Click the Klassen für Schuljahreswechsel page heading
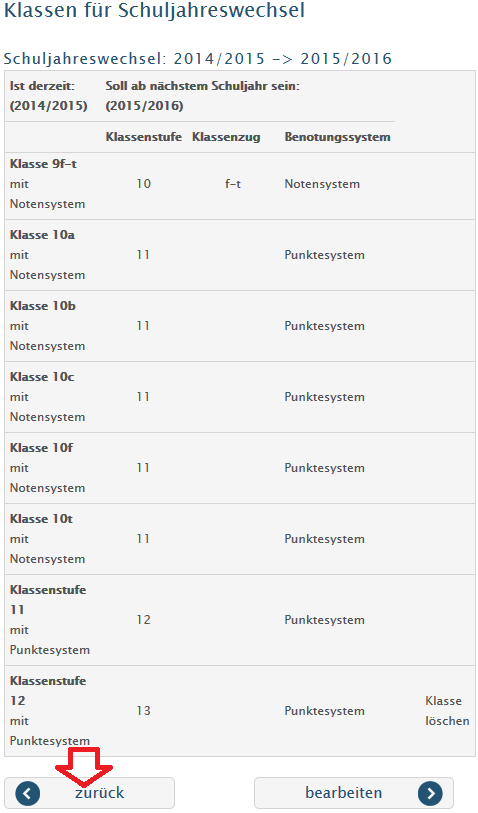The image size is (478, 813). [x=154, y=10]
